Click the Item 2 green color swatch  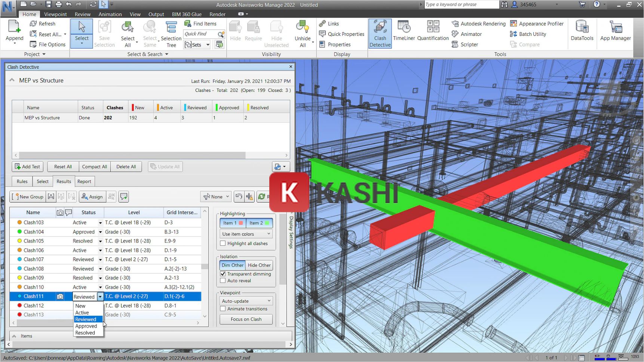tap(267, 223)
